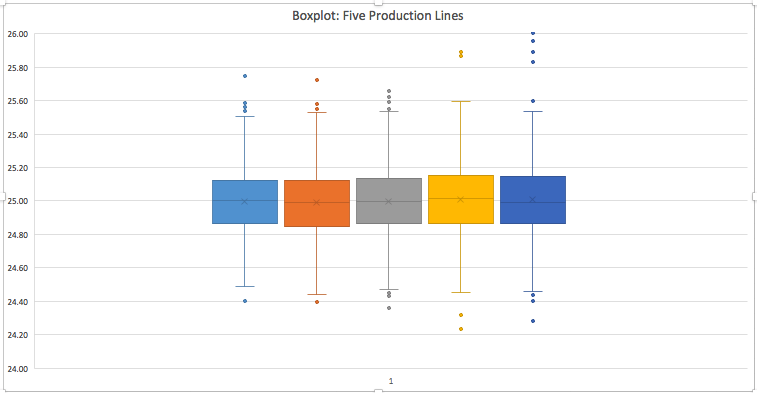This screenshot has height=393, width=757.
Task: Click the lowest gray outlier near 24.36
Action: click(389, 308)
